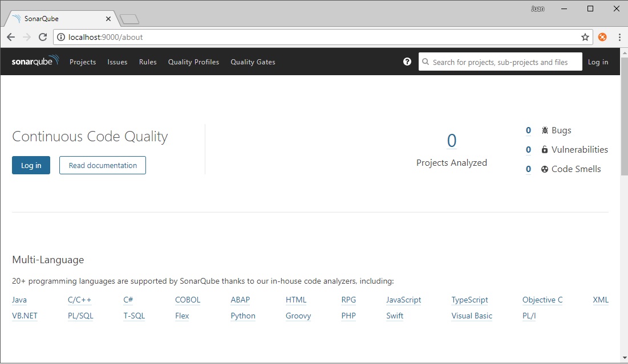Click the browser forward arrow
628x364 pixels.
27,37
